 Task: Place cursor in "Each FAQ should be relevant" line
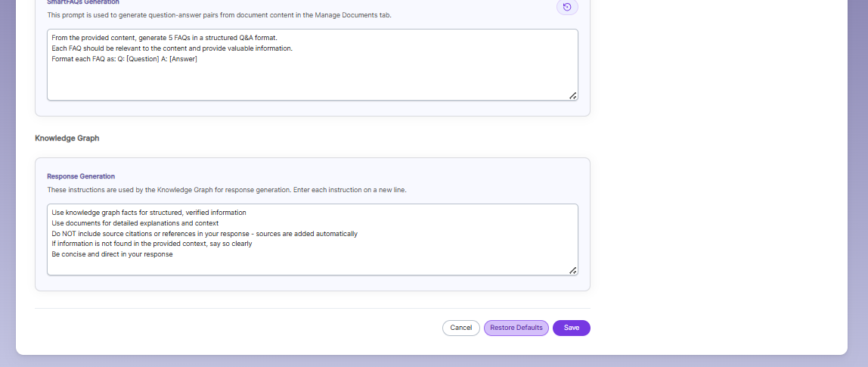(172, 48)
